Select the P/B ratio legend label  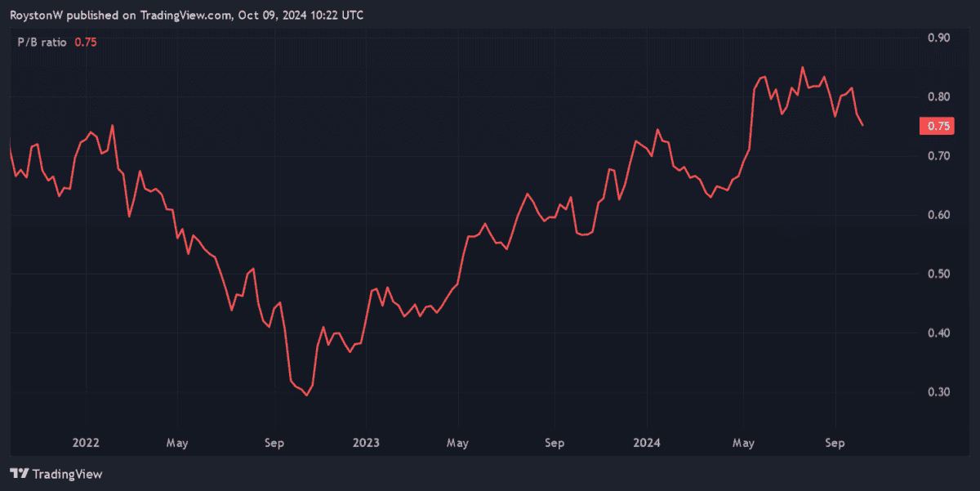[43, 42]
